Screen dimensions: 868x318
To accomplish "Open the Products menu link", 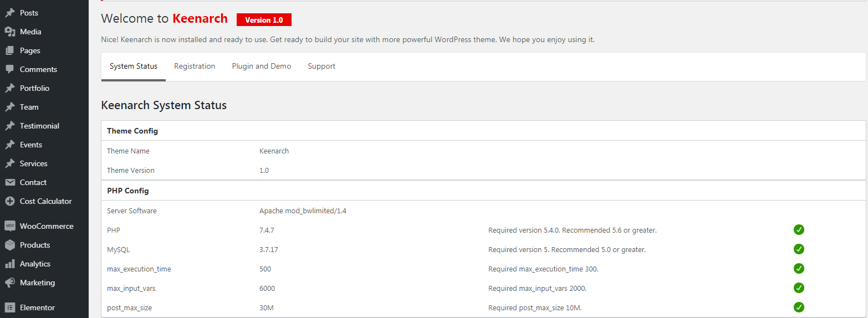I will pos(35,245).
